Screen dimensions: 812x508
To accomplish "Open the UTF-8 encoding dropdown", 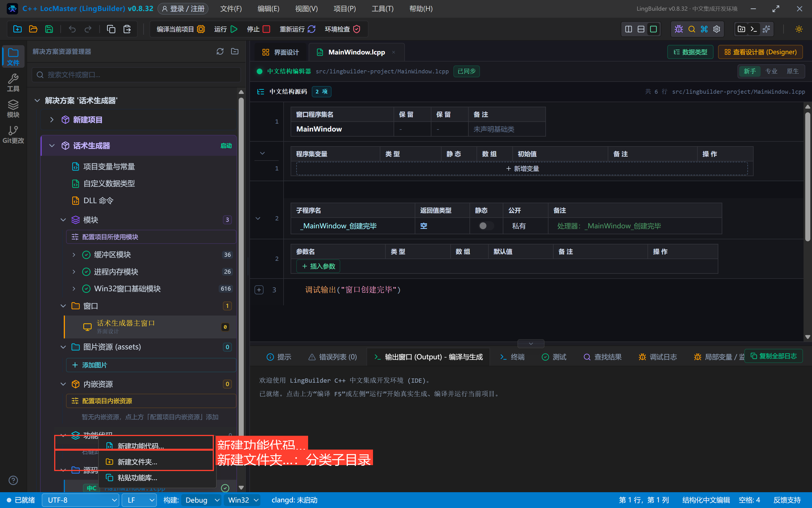I will pos(81,500).
